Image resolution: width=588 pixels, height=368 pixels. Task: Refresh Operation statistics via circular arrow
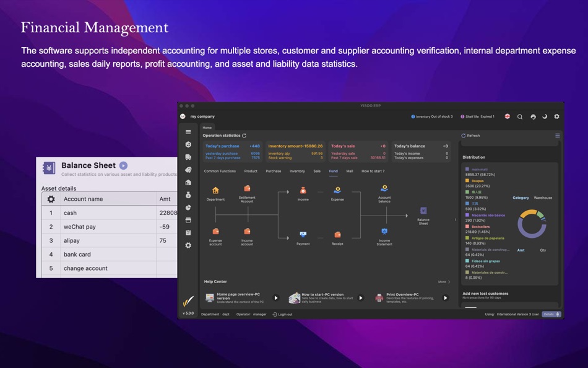[x=244, y=136]
